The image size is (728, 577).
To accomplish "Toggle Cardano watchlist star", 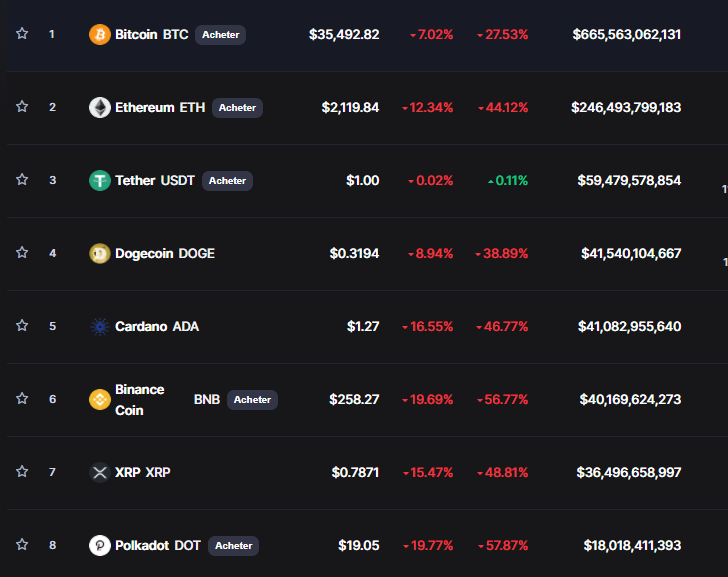I will (22, 325).
